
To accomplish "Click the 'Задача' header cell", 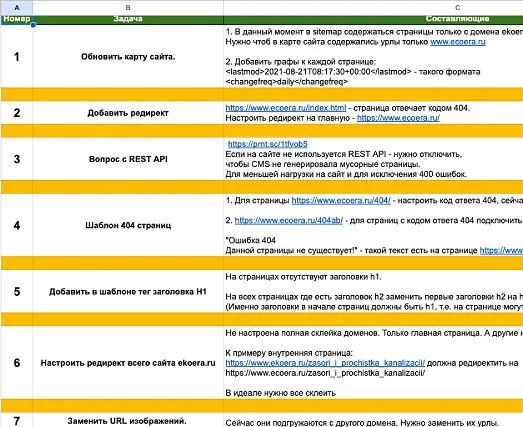I will (128, 19).
